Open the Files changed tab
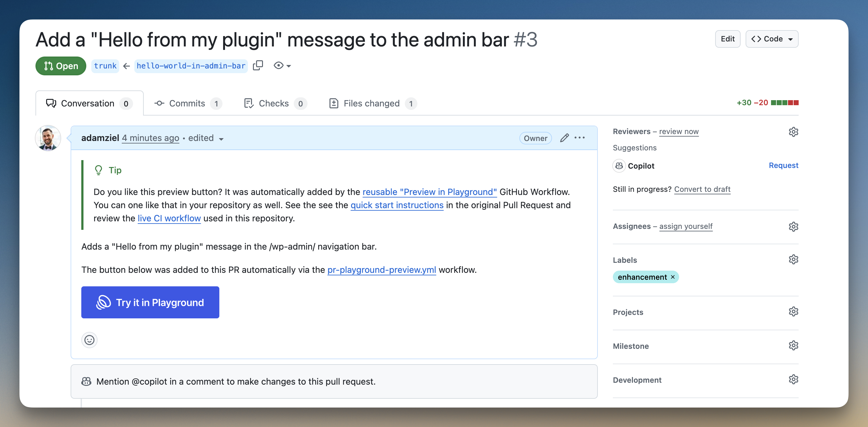 tap(372, 104)
